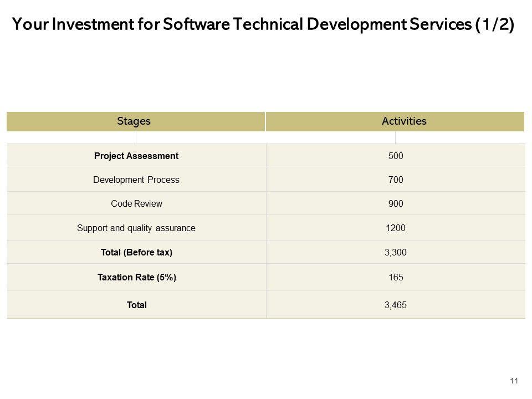Viewport: 532px width, 399px height.
Task: Select the 3,300 subtotal value
Action: [x=396, y=252]
